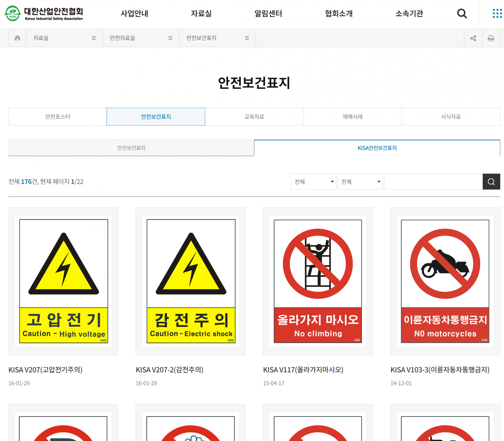Submit the list search with magnifier button
The height and width of the screenshot is (441, 504).
pyautogui.click(x=491, y=182)
